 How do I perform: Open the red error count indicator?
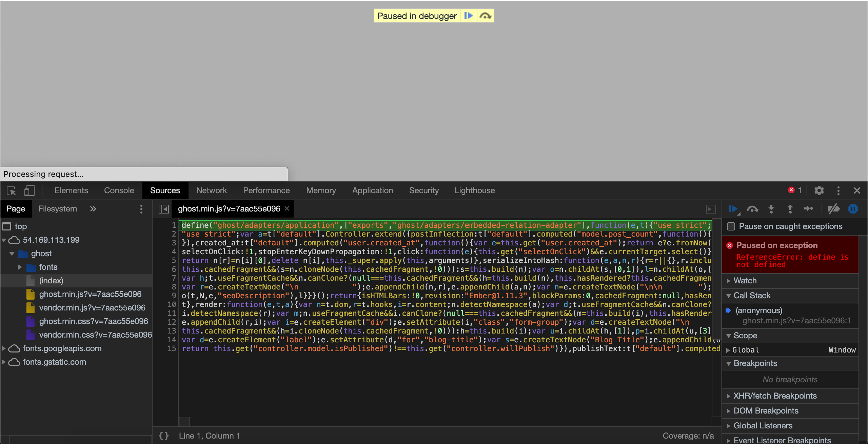click(x=795, y=190)
